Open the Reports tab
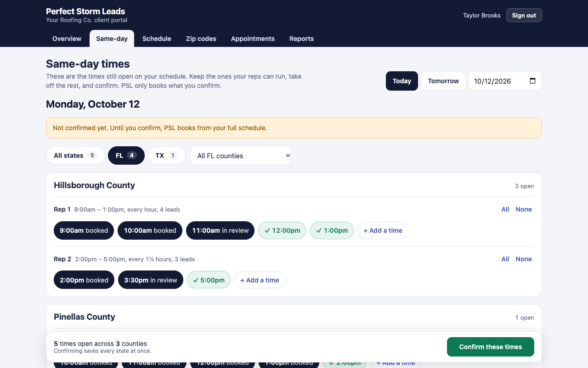The image size is (588, 368). tap(301, 39)
